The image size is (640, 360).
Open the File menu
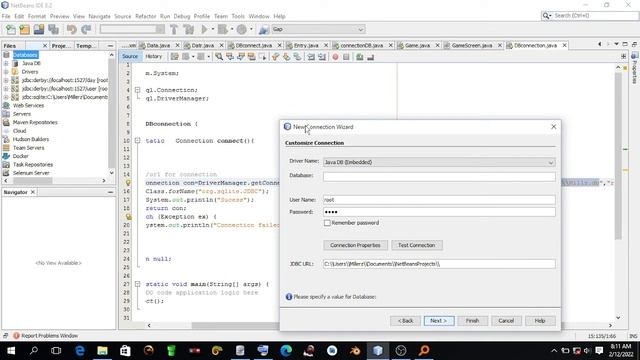[x=6, y=16]
